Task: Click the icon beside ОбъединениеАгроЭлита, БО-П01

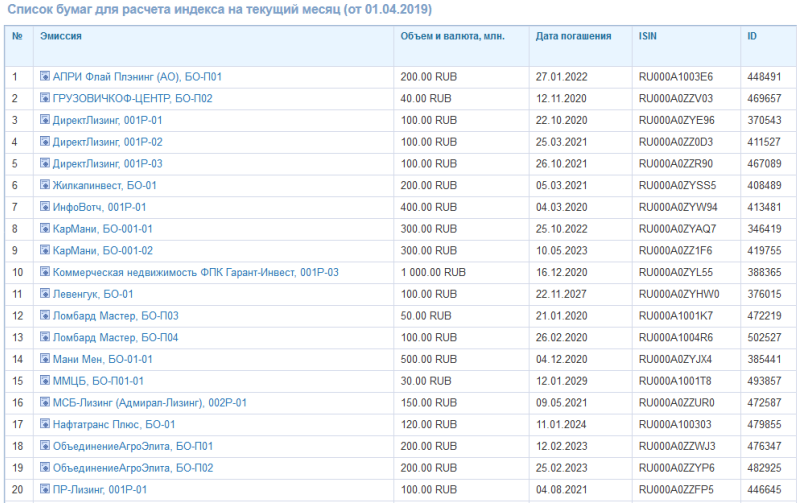Action: coord(45,445)
